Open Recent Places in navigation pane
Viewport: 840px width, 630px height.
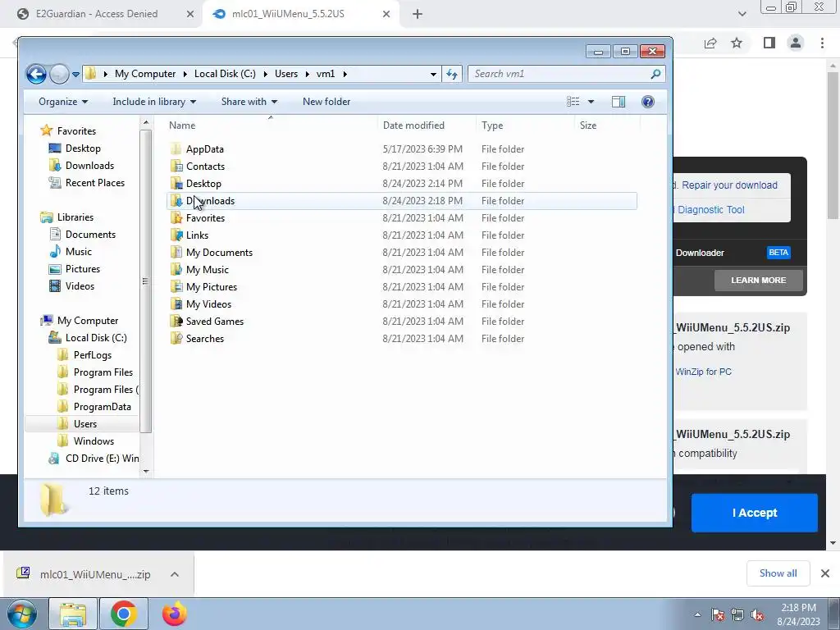click(95, 183)
